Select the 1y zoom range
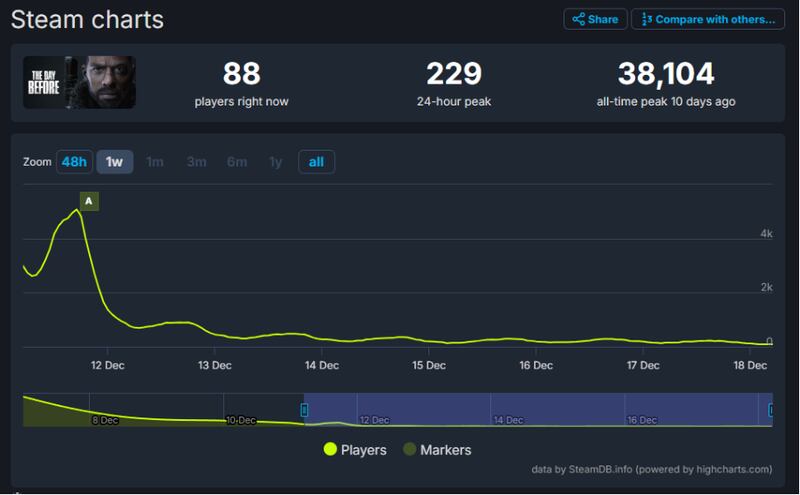The height and width of the screenshot is (495, 800). [x=275, y=162]
